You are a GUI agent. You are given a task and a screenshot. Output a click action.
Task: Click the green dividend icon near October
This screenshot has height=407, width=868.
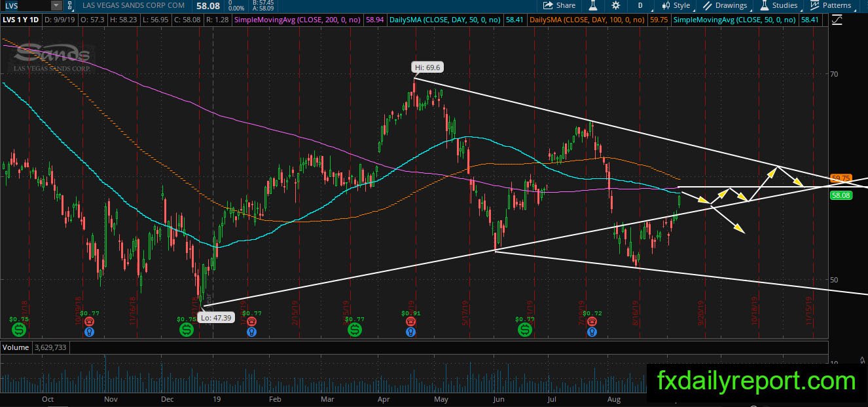point(18,329)
